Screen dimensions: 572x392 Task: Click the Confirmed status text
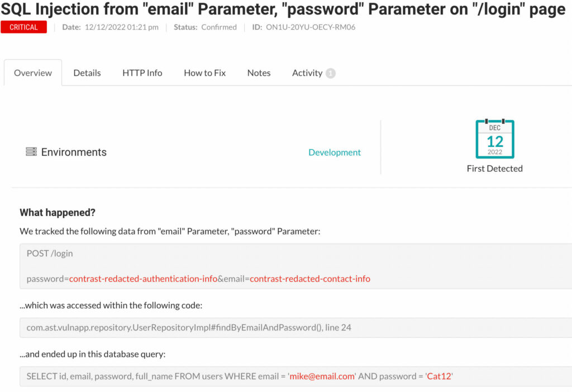pyautogui.click(x=219, y=27)
